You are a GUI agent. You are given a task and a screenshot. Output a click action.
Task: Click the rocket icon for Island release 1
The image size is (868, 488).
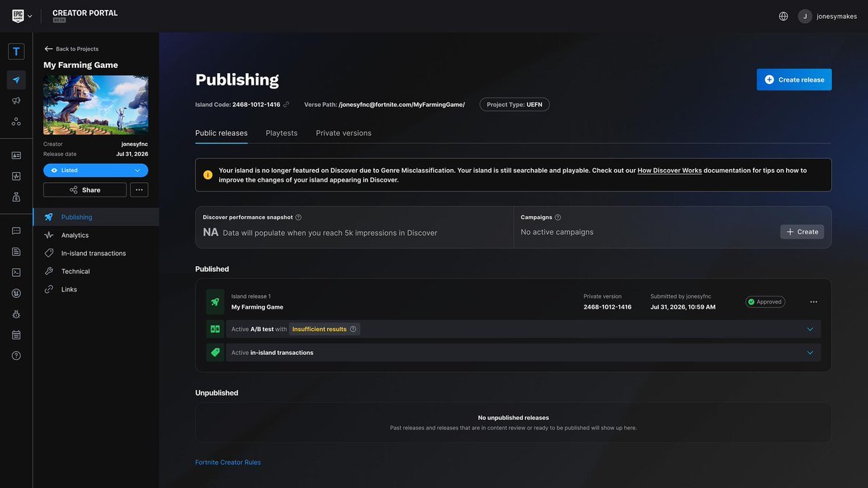pyautogui.click(x=215, y=301)
